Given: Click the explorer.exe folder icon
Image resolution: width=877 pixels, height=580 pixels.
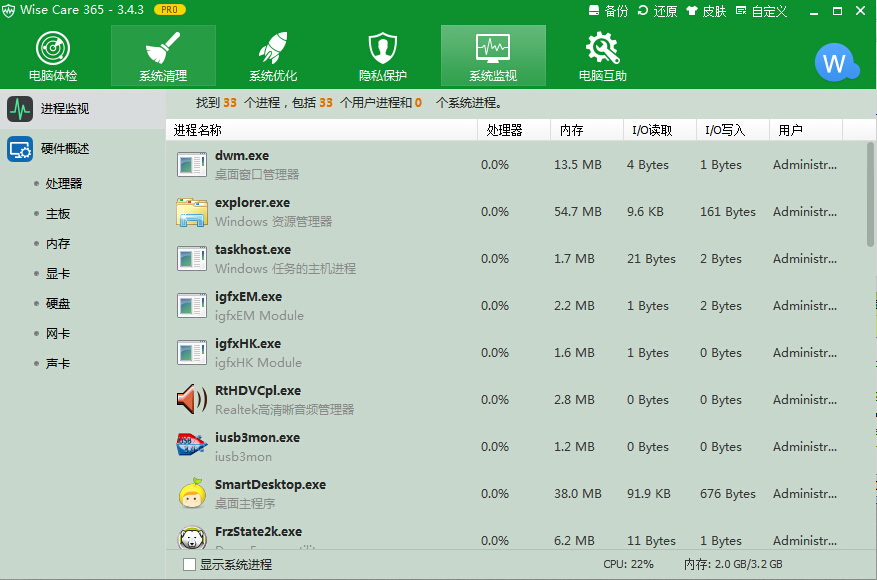Looking at the screenshot, I should (192, 211).
